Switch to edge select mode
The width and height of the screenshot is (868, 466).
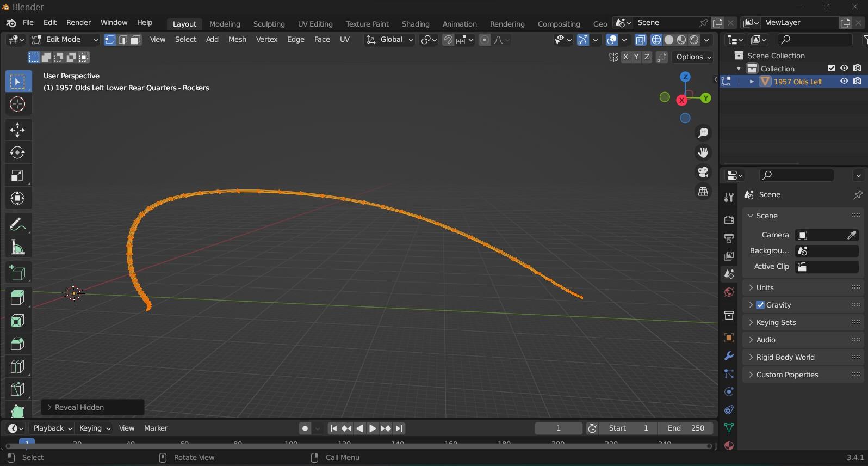pos(123,40)
